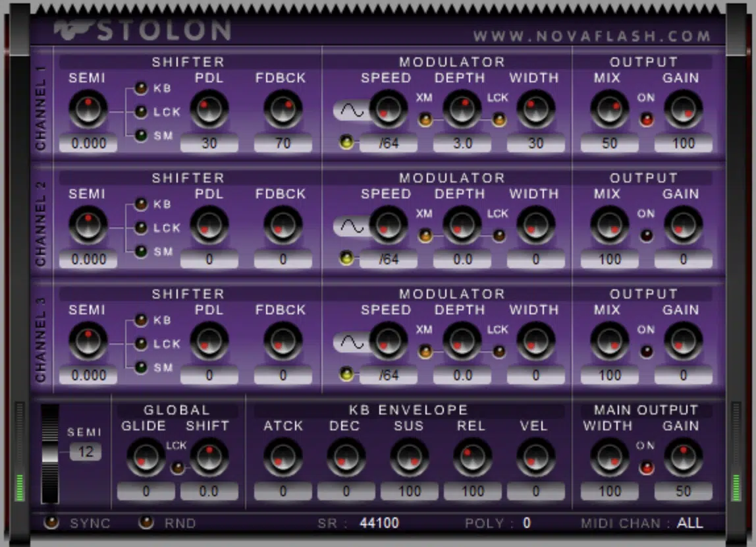Toggle the Global LCK LED
Image resolution: width=756 pixels, height=547 pixels.
click(177, 467)
